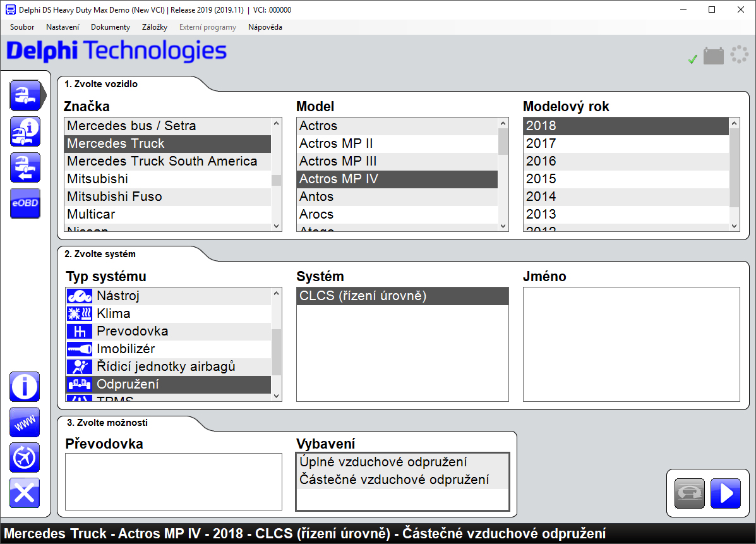Screen dimensions: 756x544
Task: Select CLCS (řízení úrovně) system
Action: [402, 296]
